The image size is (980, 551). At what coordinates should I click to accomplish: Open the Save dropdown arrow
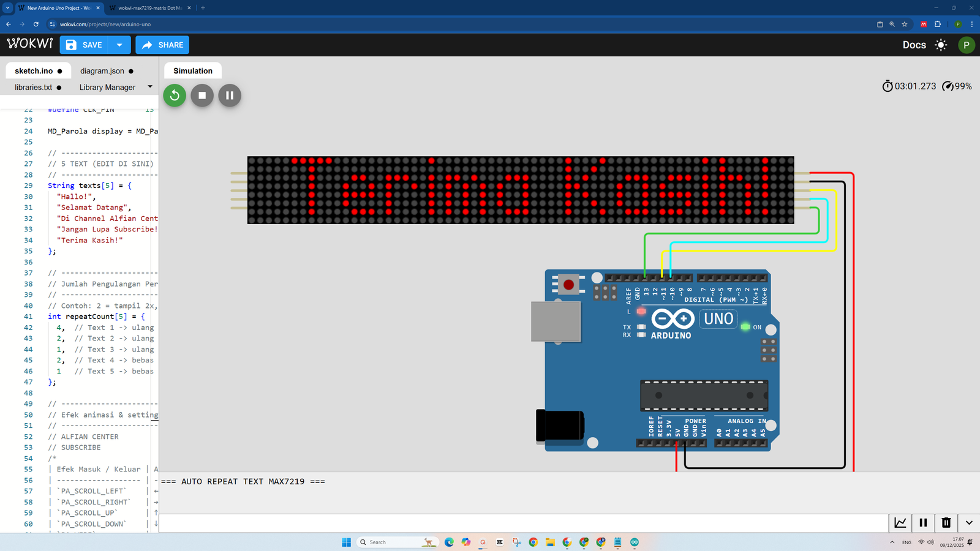point(119,45)
